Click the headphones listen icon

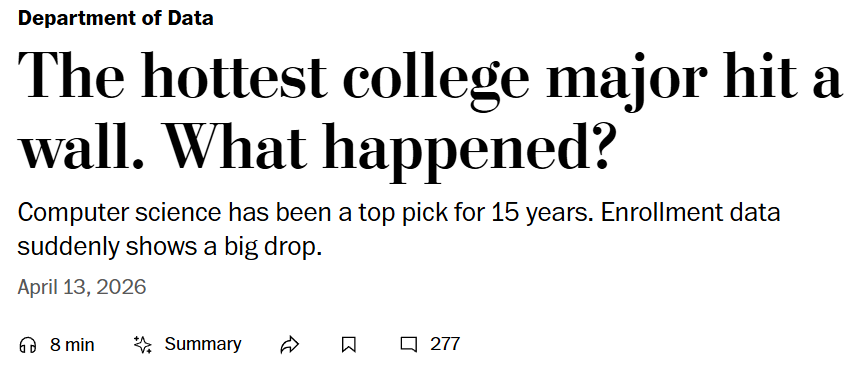pyautogui.click(x=28, y=345)
